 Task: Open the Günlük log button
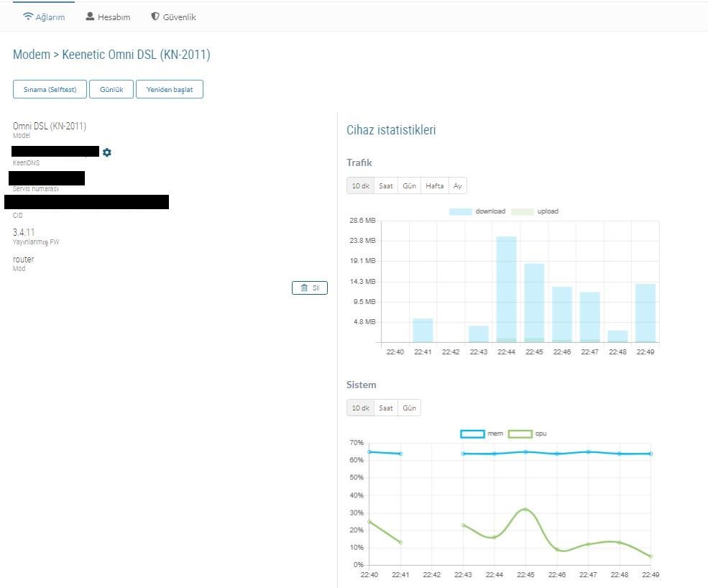click(x=111, y=89)
